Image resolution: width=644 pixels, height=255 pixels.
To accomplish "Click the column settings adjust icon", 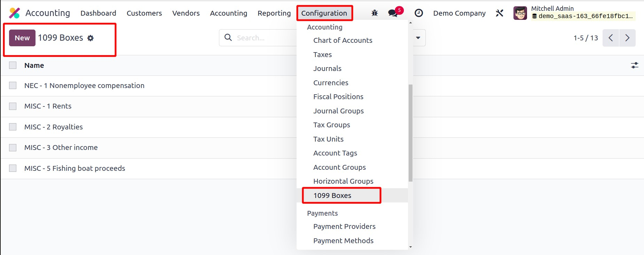I will 635,65.
